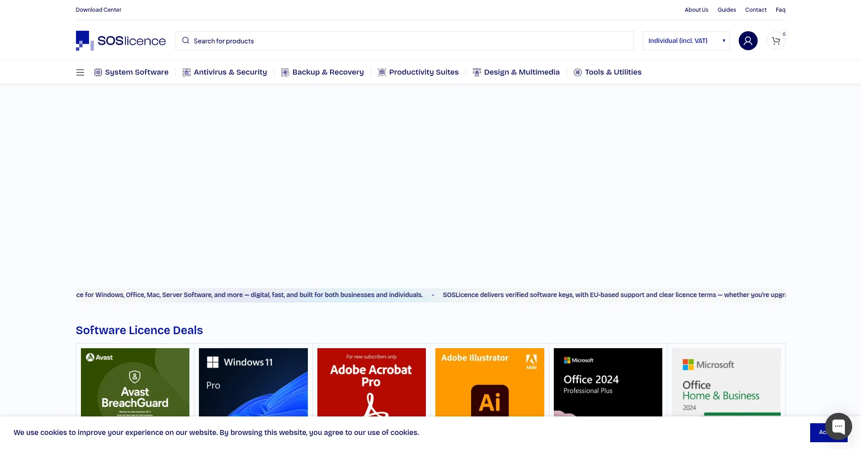Open the Adobe Acrobat Pro product thumbnail
The height and width of the screenshot is (449, 868).
pos(372,382)
